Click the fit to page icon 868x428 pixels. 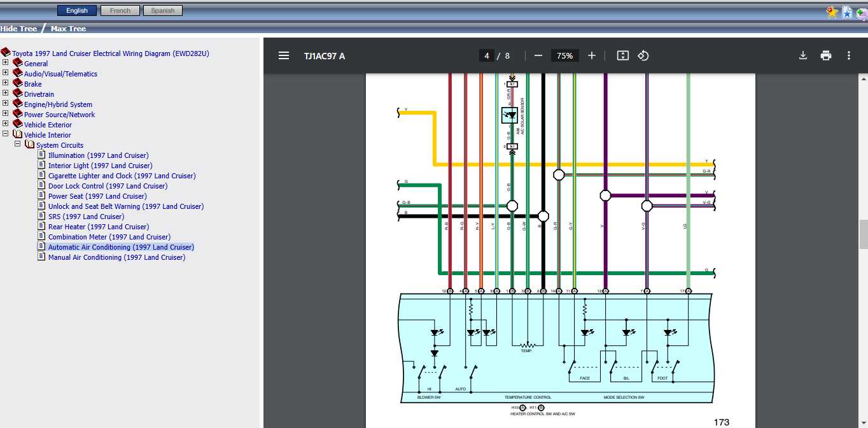[623, 56]
